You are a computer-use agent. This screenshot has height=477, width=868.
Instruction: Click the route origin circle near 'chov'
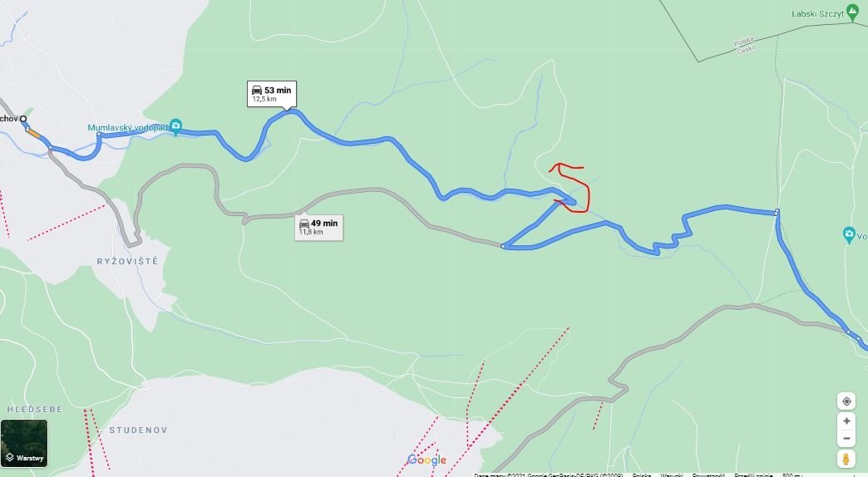[23, 119]
